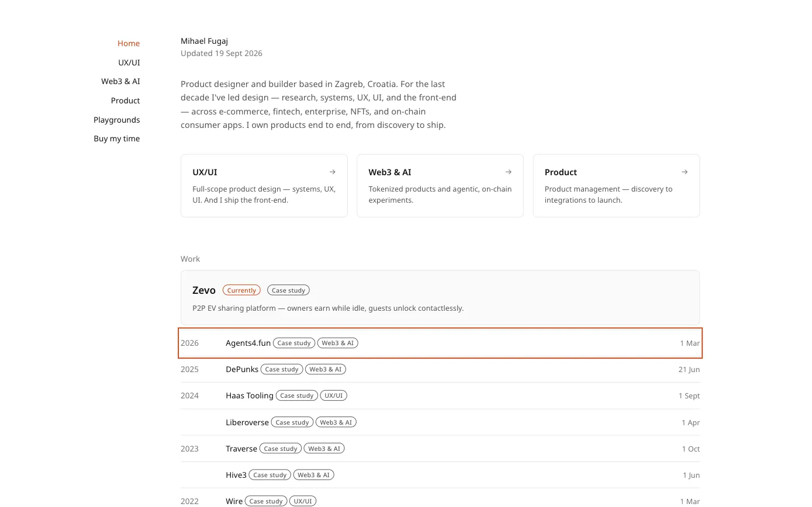Open the Home navigation link
This screenshot has height=507, width=812.
(x=129, y=43)
